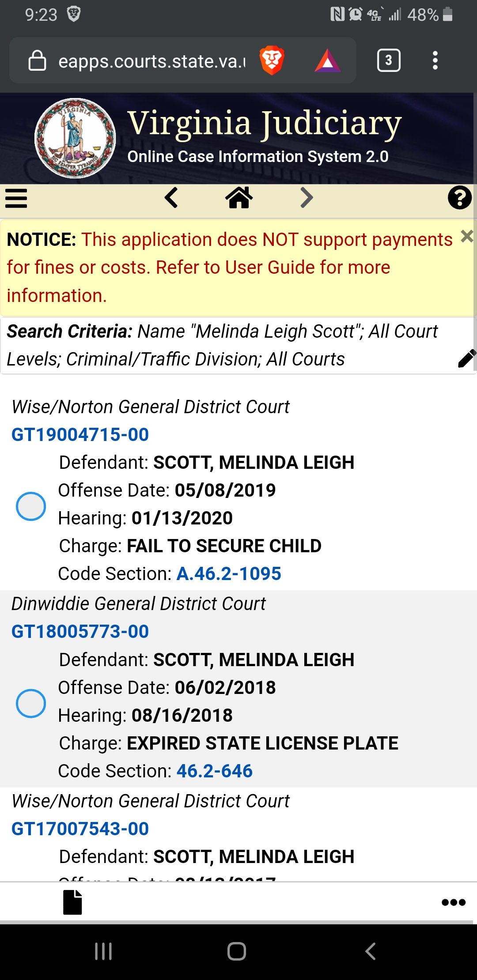Go forward with the right chevron
477x980 pixels.
[x=307, y=197]
